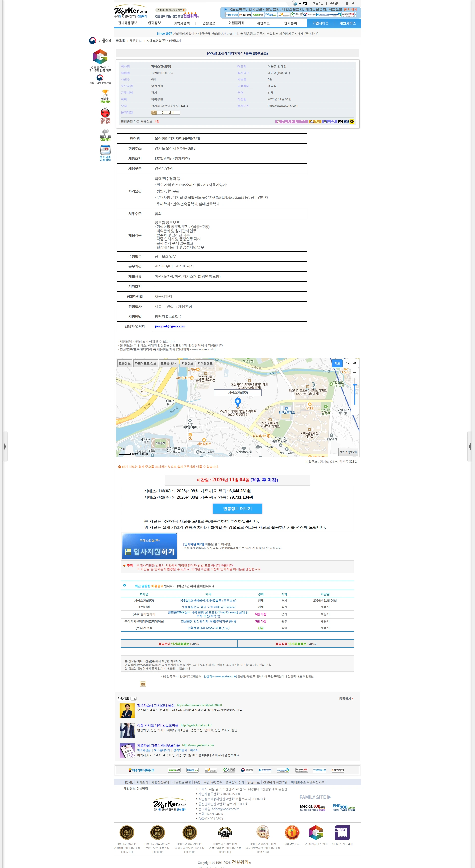
Task: Click the Worker.co.kr logo at the top
Action: (131, 11)
